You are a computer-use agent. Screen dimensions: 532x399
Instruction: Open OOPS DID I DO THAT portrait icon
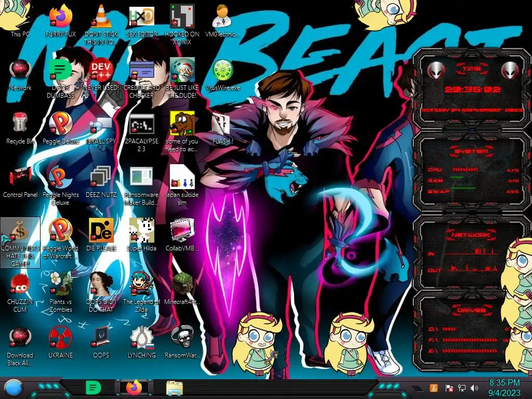coord(101,284)
